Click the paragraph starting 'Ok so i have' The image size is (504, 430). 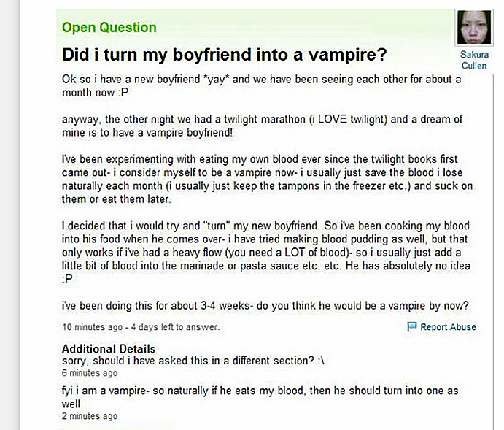[x=261, y=86]
